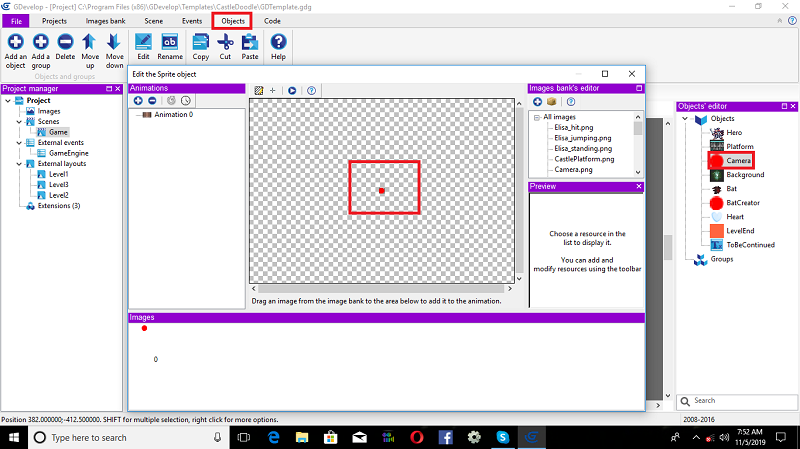
Task: Open Help from the ribbon
Action: tap(278, 42)
